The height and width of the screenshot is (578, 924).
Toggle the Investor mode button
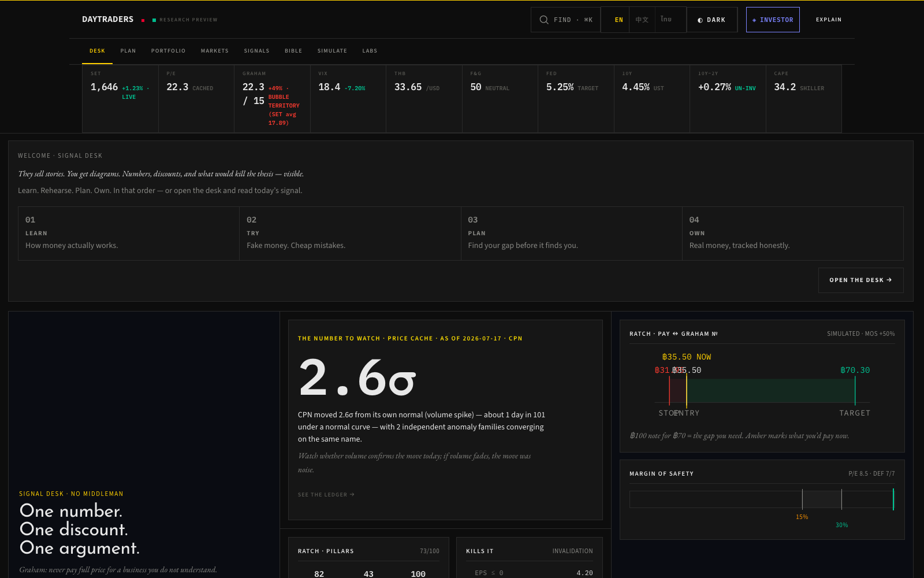(x=773, y=20)
